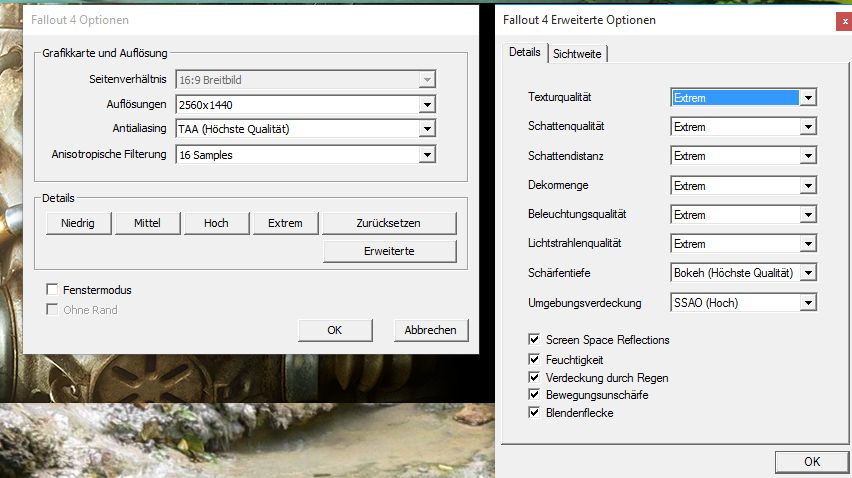Click the Grafikkarte und Auflösung group title
The height and width of the screenshot is (478, 852).
point(105,53)
